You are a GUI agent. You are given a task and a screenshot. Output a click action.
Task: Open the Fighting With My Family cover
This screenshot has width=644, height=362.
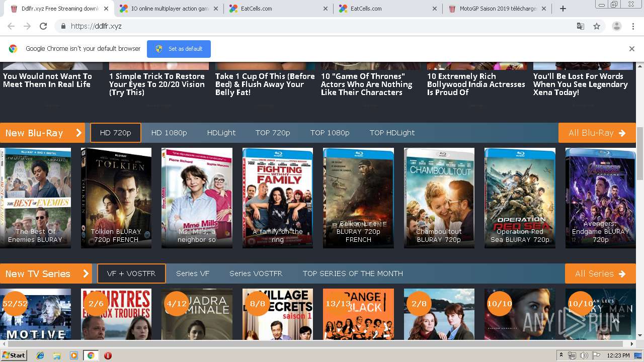278,198
